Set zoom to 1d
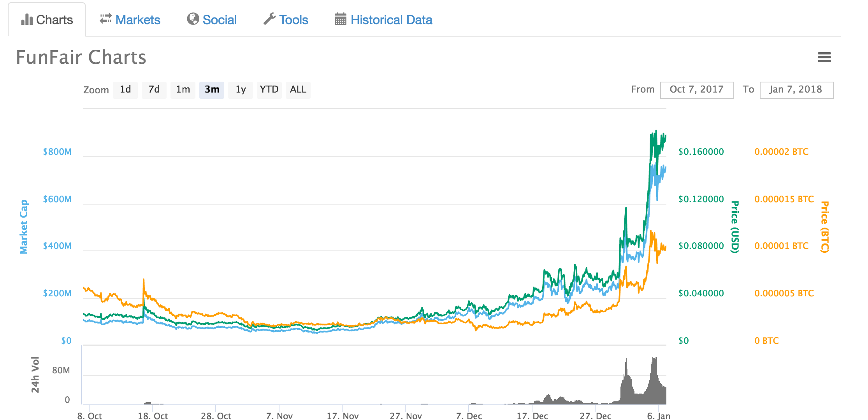 click(125, 90)
